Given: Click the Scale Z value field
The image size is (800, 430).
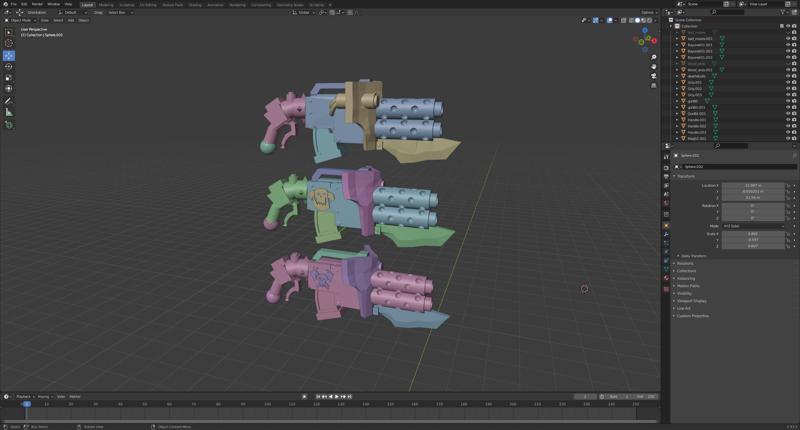Looking at the screenshot, I should (x=753, y=246).
